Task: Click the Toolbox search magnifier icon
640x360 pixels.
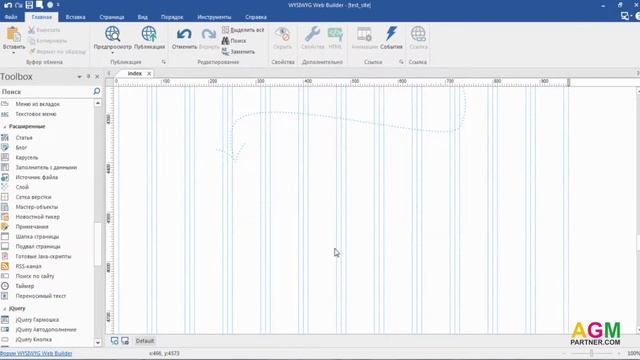Action: [97, 91]
